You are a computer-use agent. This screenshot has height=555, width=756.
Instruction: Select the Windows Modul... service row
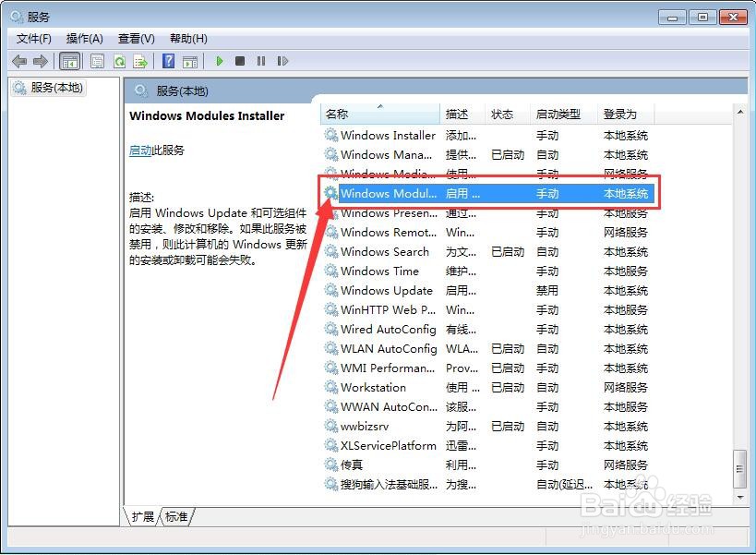click(487, 193)
